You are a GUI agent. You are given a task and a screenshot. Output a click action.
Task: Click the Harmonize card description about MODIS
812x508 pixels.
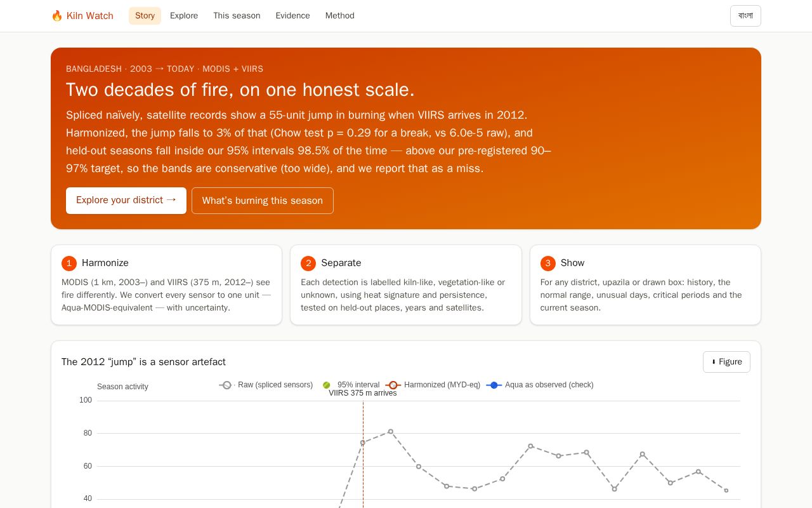166,295
